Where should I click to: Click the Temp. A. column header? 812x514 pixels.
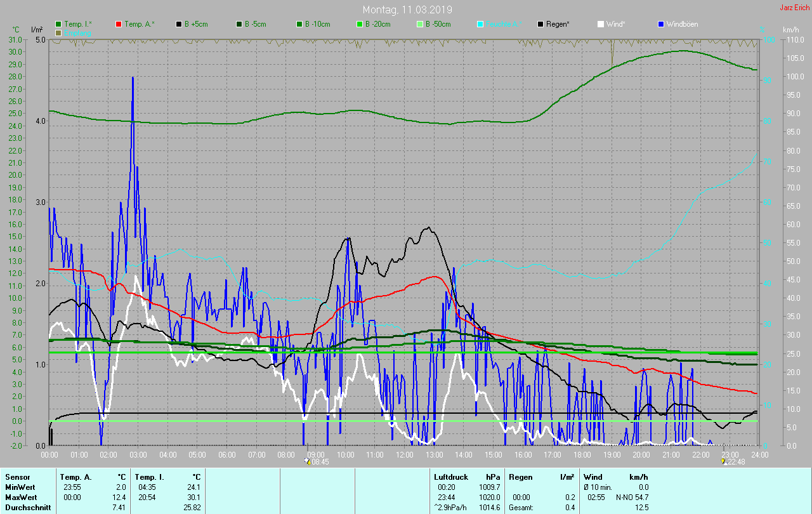click(x=75, y=477)
